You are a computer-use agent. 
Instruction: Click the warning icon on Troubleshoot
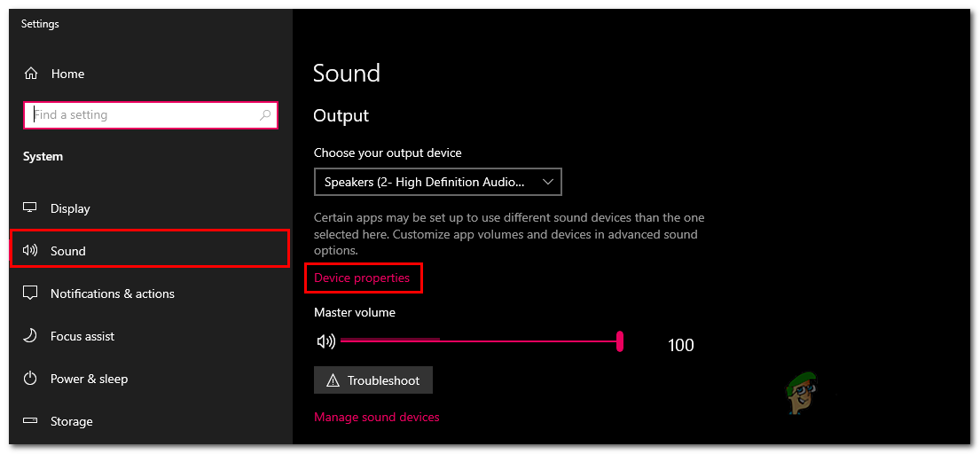tap(333, 380)
